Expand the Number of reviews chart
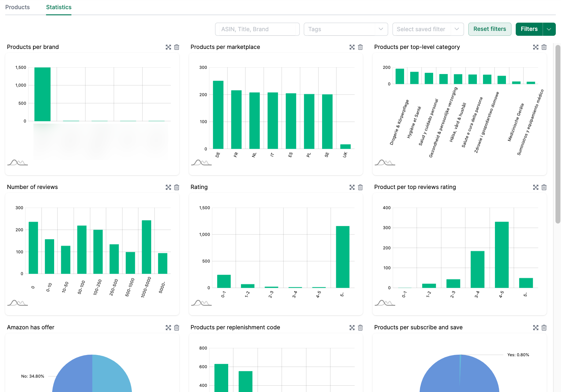This screenshot has width=561, height=392. tap(168, 187)
